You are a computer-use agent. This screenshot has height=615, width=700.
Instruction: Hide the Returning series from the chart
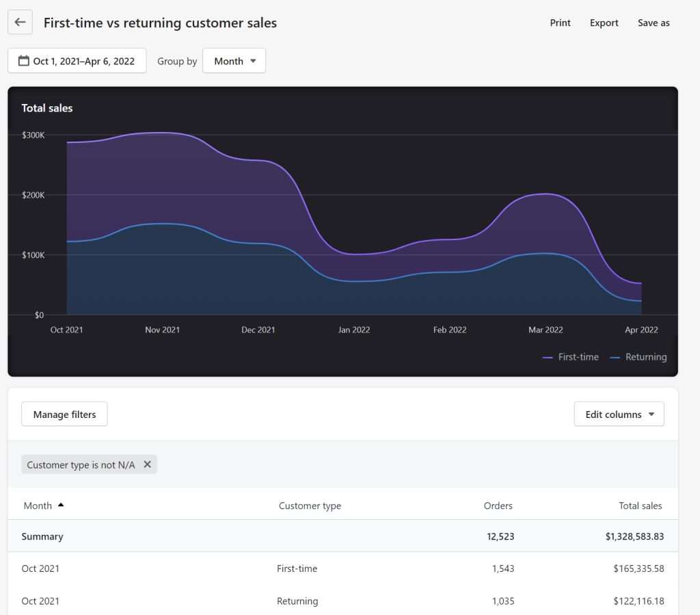click(x=645, y=357)
